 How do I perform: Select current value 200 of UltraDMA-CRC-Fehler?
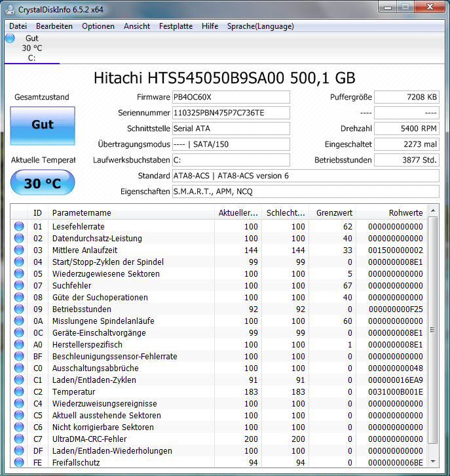tap(251, 439)
